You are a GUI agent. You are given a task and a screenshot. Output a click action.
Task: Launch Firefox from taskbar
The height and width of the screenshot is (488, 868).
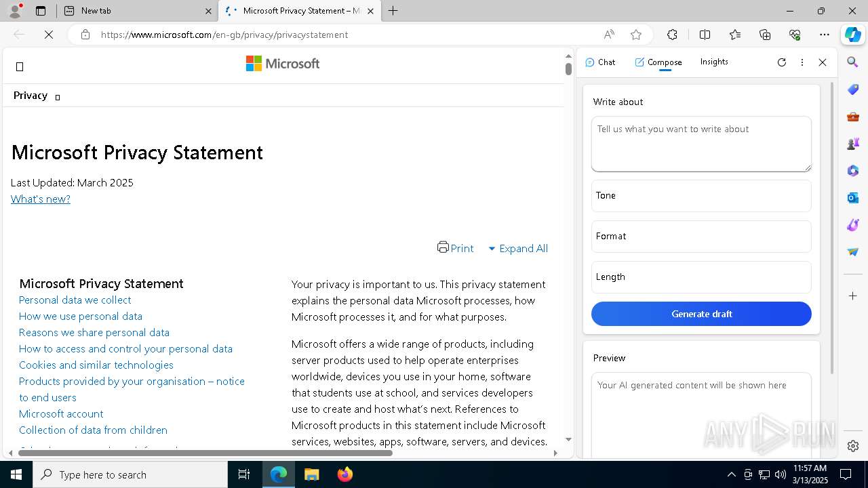(344, 474)
